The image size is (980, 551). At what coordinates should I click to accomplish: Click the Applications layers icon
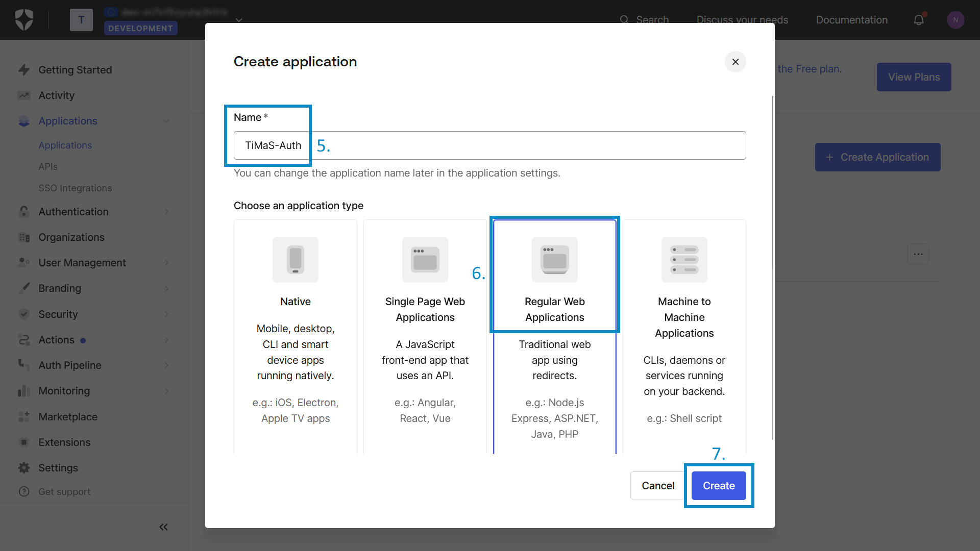[x=23, y=121]
